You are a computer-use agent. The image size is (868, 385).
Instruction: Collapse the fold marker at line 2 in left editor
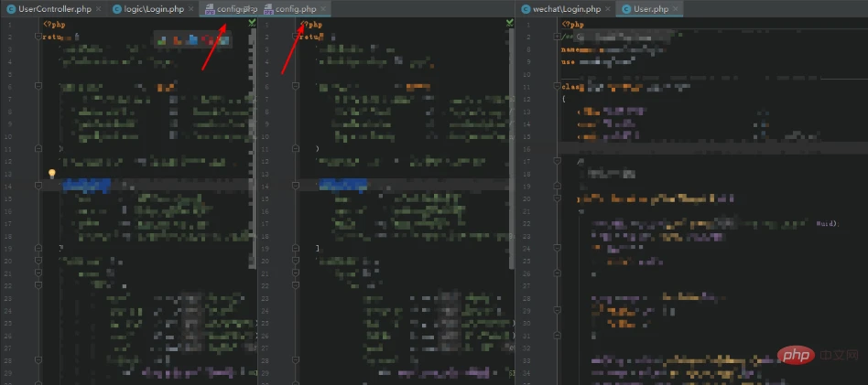pyautogui.click(x=38, y=37)
